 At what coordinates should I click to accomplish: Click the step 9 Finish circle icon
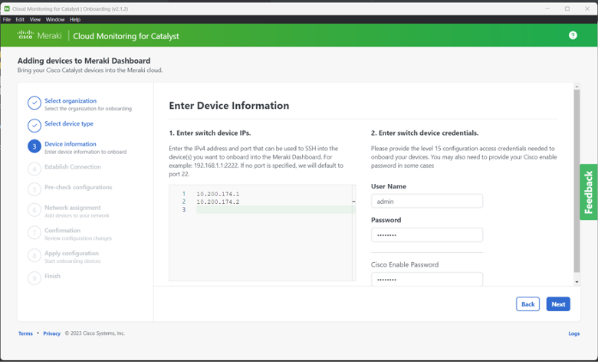[34, 278]
